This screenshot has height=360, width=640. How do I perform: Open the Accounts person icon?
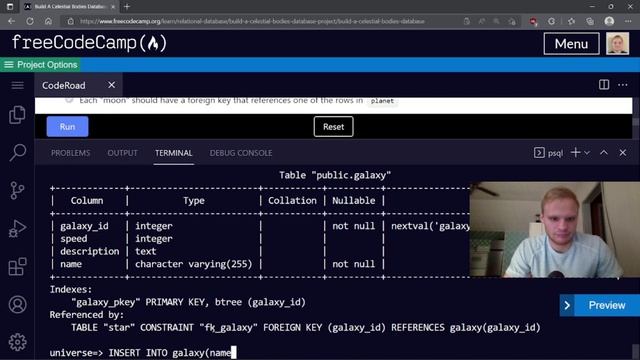click(17, 304)
